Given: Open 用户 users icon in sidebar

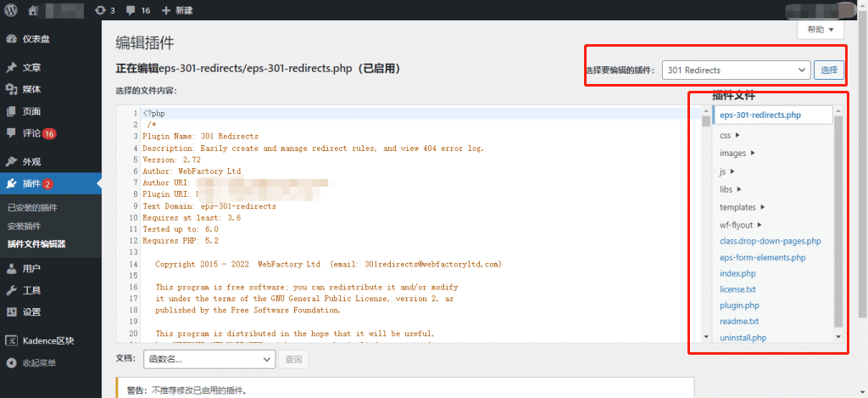Looking at the screenshot, I should coord(11,269).
